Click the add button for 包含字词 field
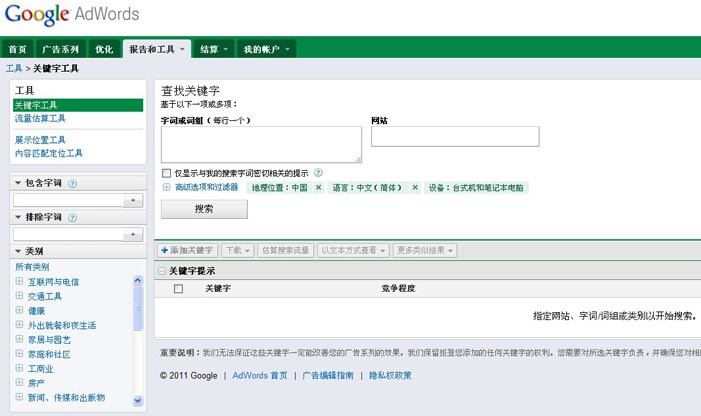Viewport: 701px width, 416px height. (x=134, y=200)
